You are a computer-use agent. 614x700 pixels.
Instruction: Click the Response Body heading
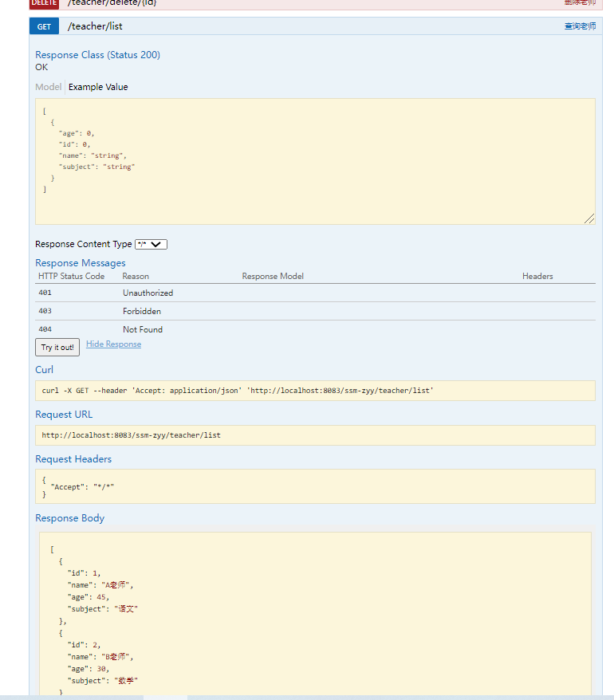click(69, 518)
